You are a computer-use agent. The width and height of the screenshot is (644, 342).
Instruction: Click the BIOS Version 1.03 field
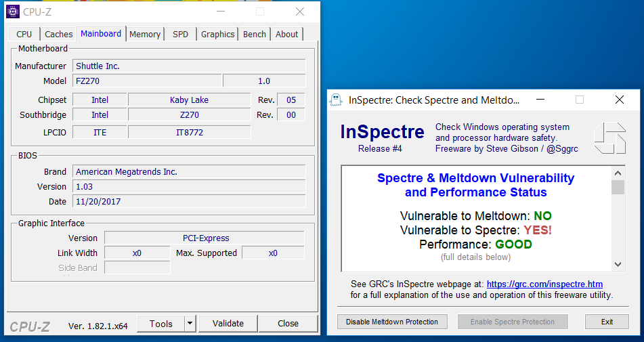[x=190, y=186]
